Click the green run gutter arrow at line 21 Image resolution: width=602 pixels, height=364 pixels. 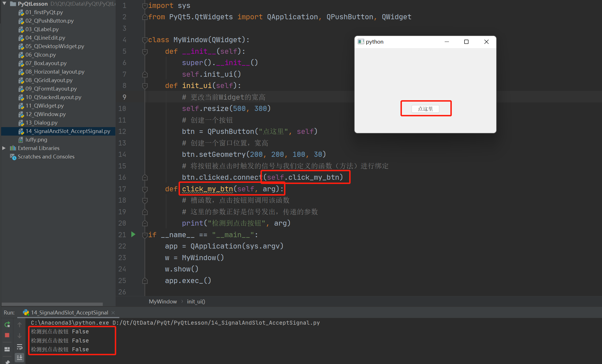point(133,234)
